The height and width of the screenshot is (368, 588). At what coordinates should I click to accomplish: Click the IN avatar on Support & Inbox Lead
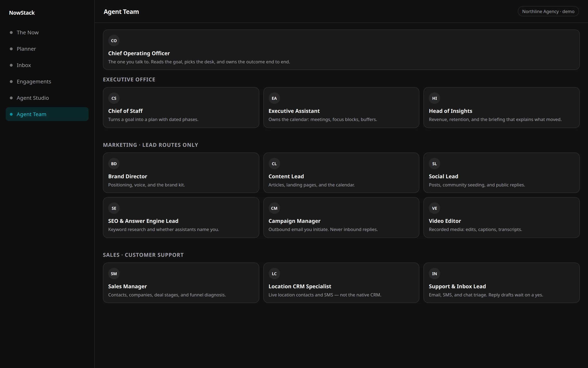tap(434, 274)
